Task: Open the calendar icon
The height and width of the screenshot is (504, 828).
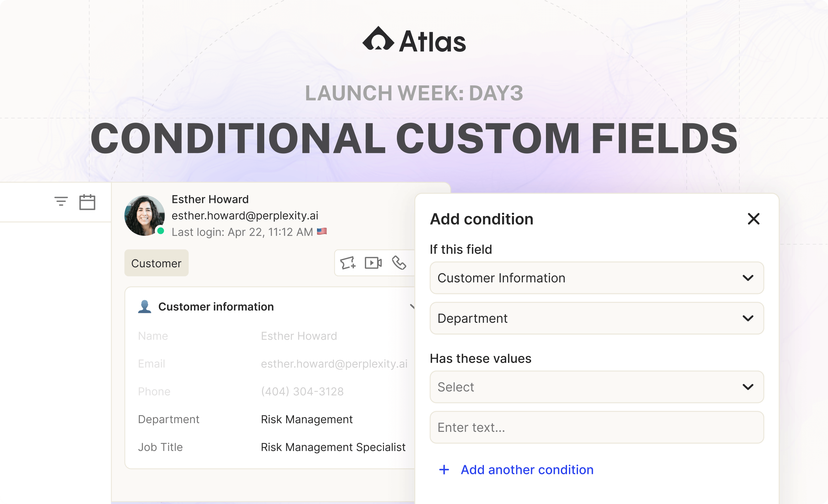Action: (x=87, y=202)
